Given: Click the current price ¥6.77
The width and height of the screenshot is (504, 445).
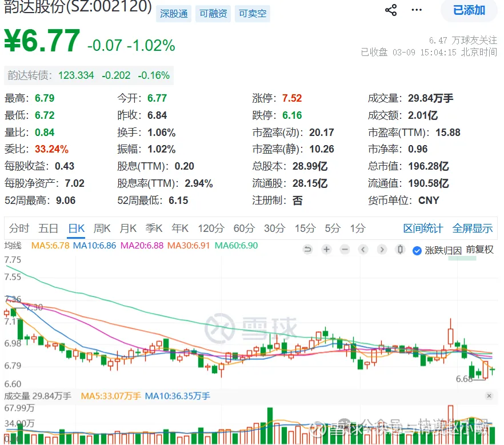Looking at the screenshot, I should tap(42, 41).
